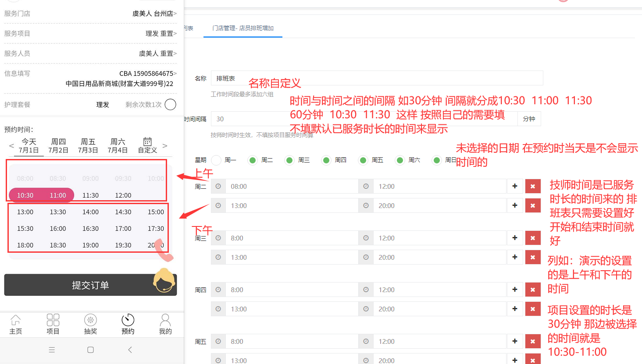
Task: Expand 服务门店 store selection row
Action: tap(90, 14)
